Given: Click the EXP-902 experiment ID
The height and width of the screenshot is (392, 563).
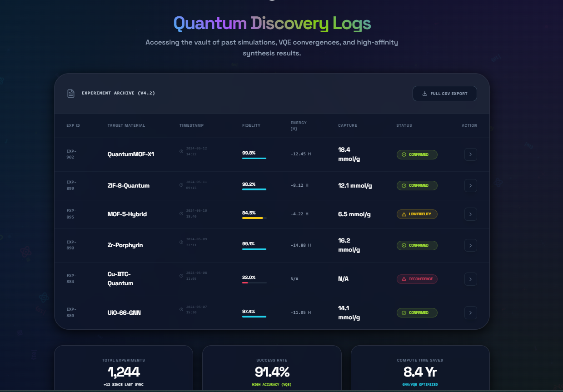Looking at the screenshot, I should pos(71,154).
